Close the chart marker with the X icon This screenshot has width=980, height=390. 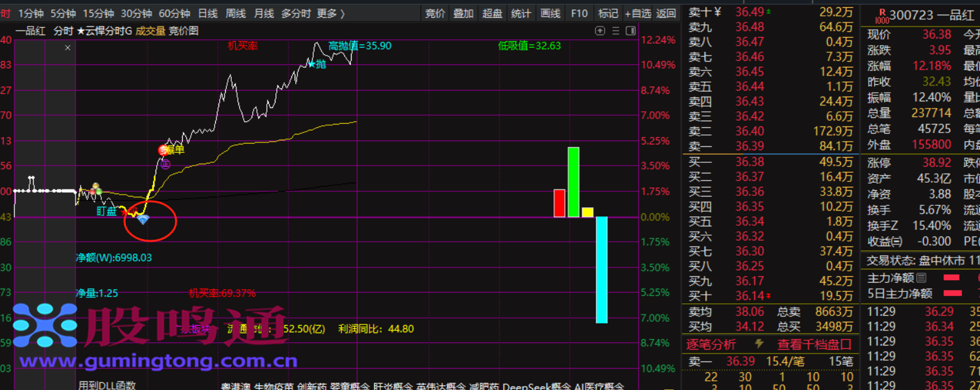68,48
